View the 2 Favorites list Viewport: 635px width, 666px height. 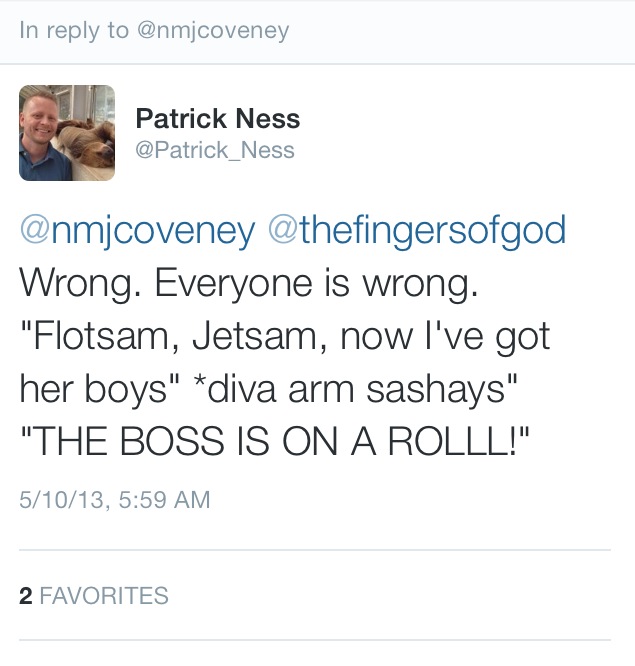[x=94, y=596]
